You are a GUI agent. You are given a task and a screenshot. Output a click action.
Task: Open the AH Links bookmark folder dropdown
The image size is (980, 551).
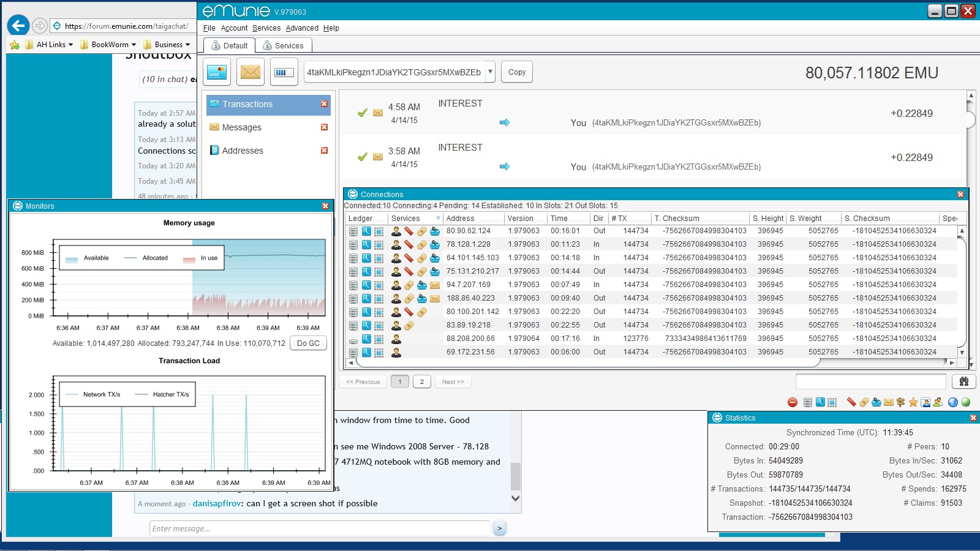click(49, 45)
